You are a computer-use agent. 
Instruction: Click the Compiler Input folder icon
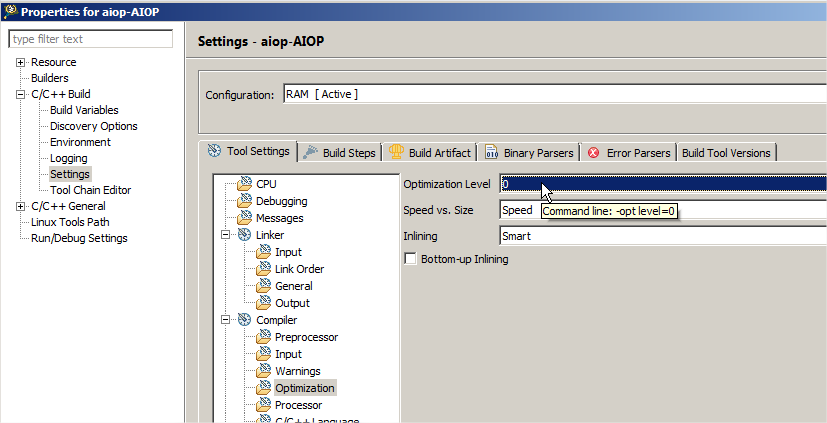pos(264,353)
